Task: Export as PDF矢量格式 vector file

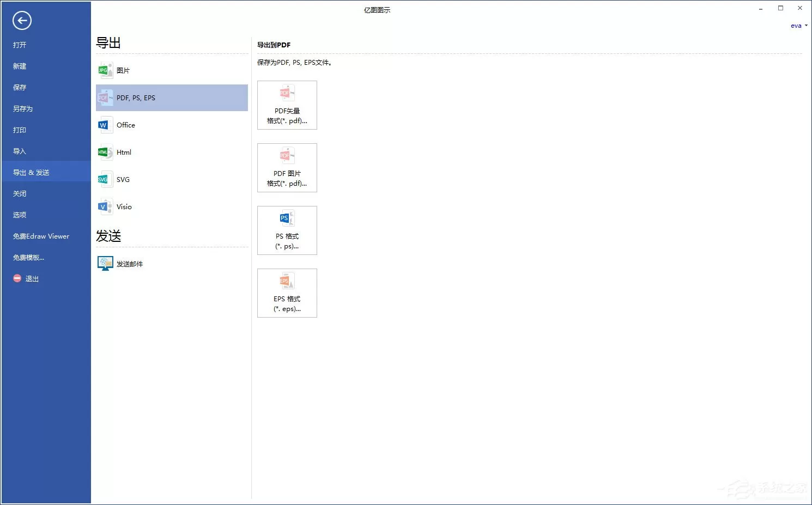Action: pos(287,105)
